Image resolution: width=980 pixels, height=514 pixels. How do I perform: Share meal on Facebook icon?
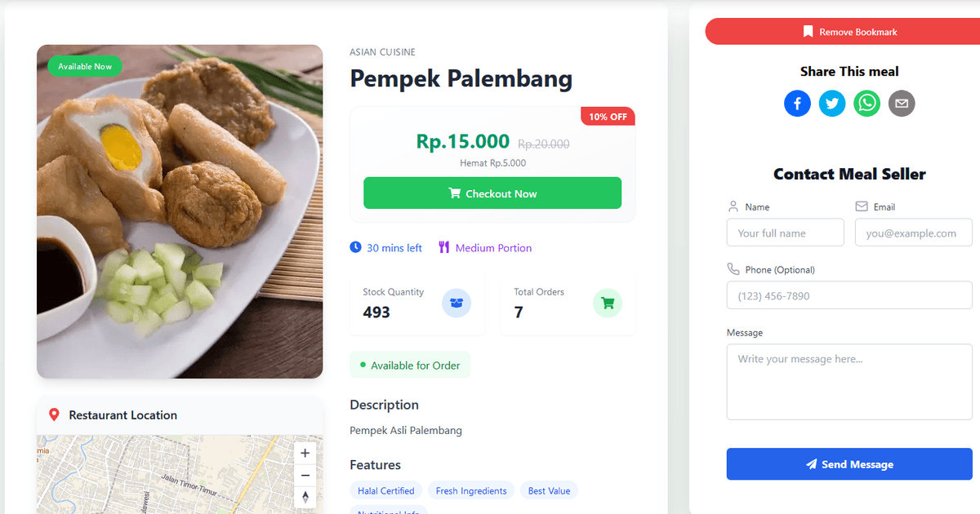(x=797, y=104)
